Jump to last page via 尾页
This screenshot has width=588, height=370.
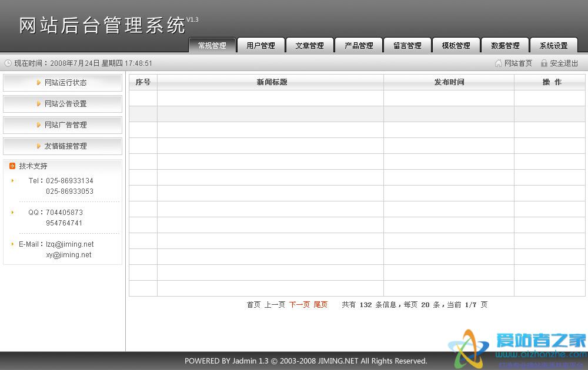(320, 305)
